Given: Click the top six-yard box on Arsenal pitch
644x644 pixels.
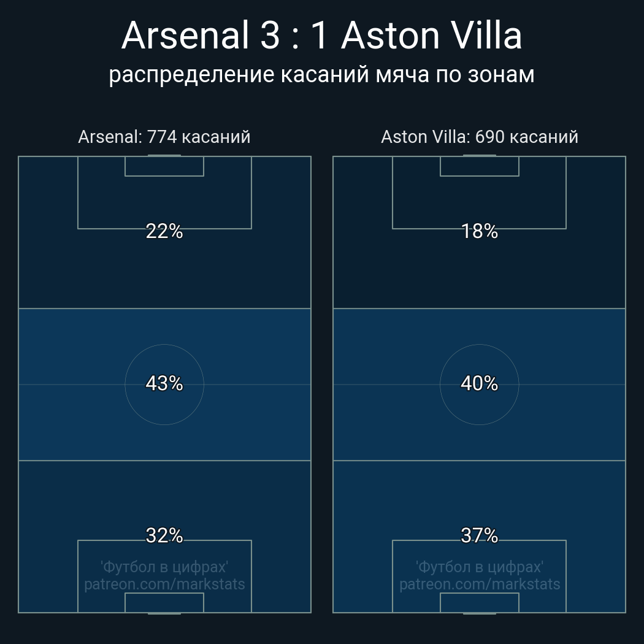Looking at the screenshot, I should point(164,166).
